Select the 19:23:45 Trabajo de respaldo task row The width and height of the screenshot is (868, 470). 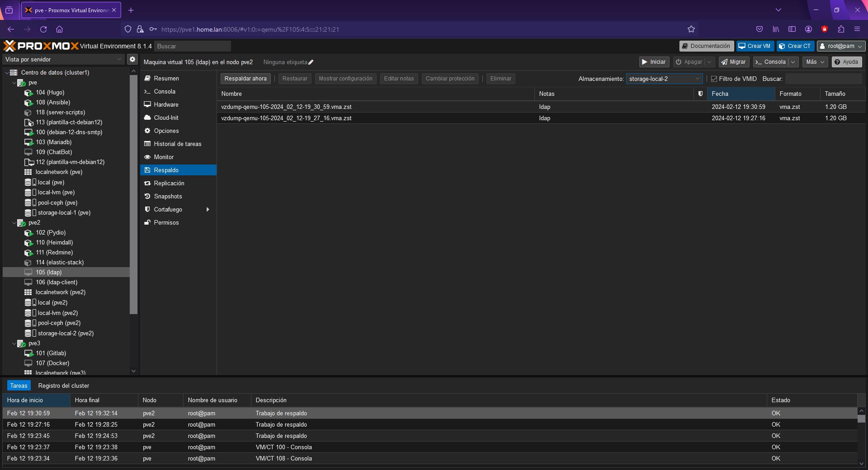tap(429, 436)
